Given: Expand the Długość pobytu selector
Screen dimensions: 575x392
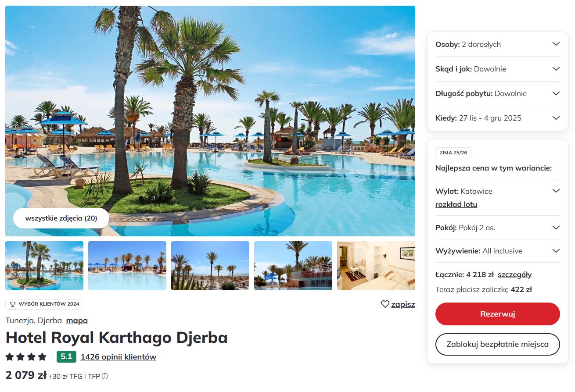Looking at the screenshot, I should 498,93.
